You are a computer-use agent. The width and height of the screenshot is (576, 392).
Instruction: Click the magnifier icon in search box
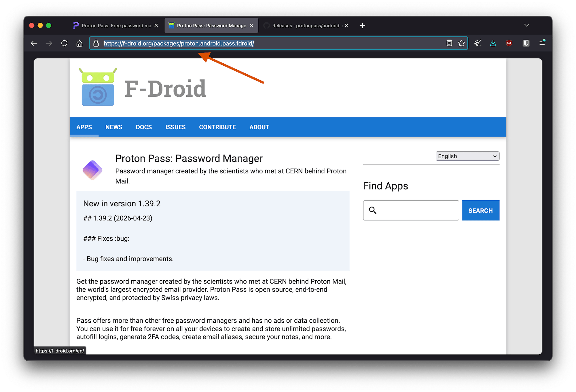coord(373,210)
